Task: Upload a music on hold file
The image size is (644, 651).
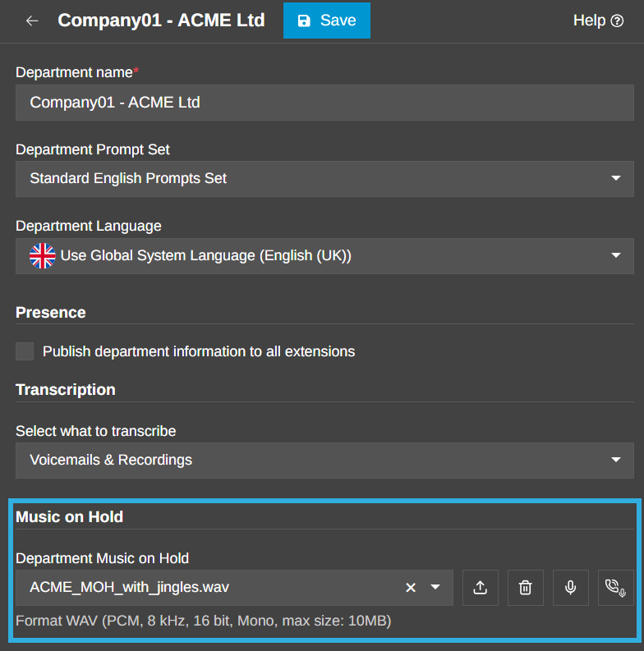Action: pos(481,588)
